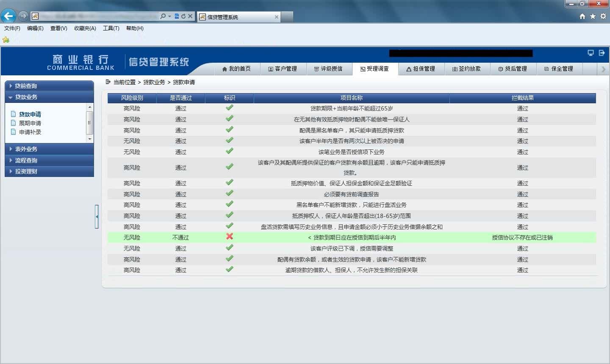Screen dimensions: 610x364
Task: Select the 受理调查 tab
Action: (x=375, y=69)
